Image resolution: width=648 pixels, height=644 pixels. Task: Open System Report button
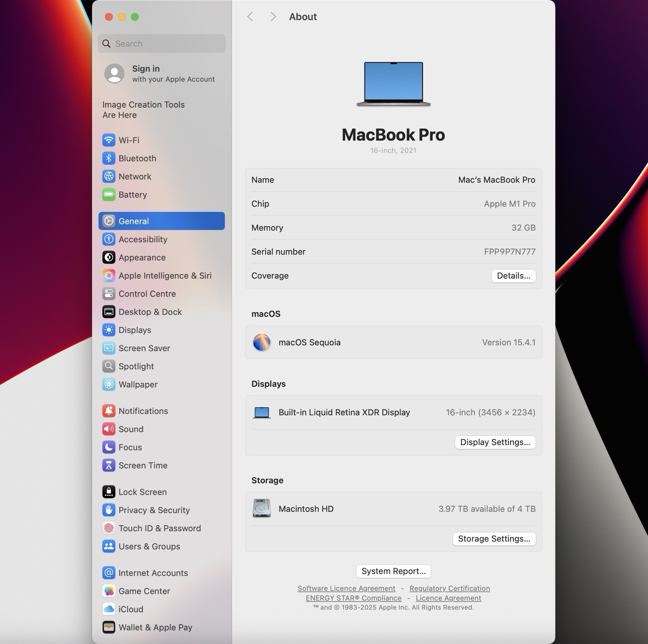click(x=393, y=571)
